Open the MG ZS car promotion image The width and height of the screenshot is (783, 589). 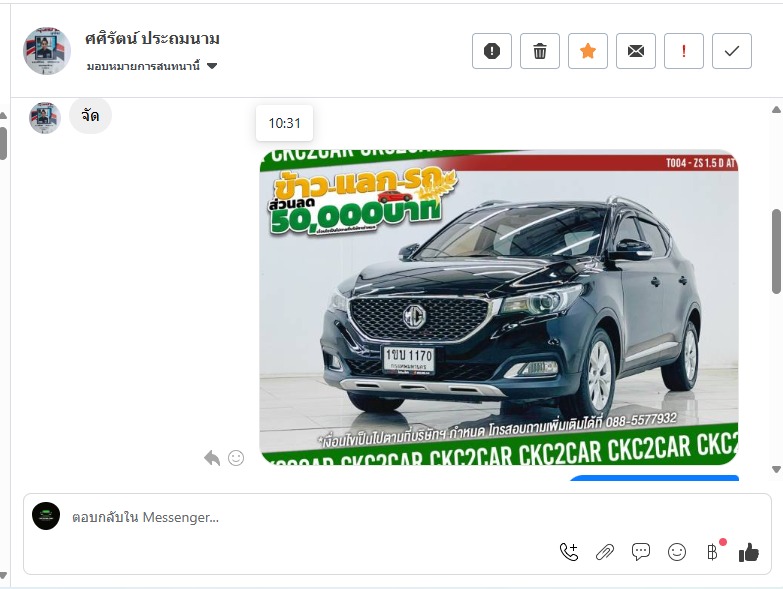[499, 307]
